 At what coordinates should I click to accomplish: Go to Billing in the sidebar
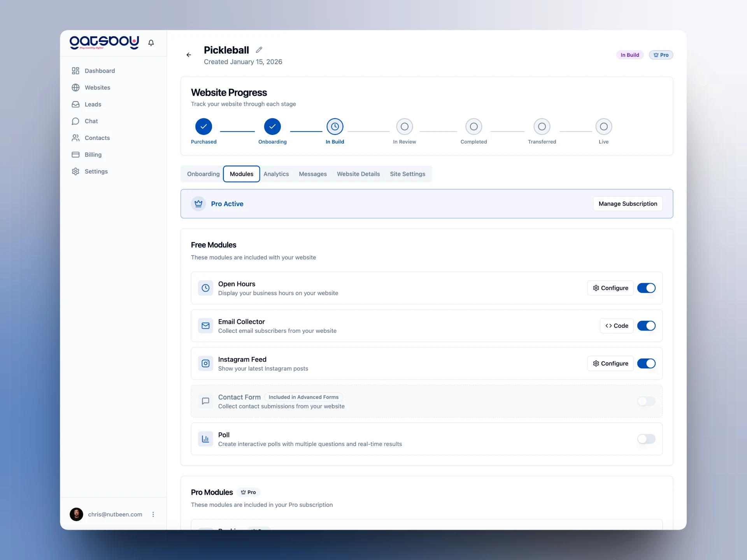point(93,154)
